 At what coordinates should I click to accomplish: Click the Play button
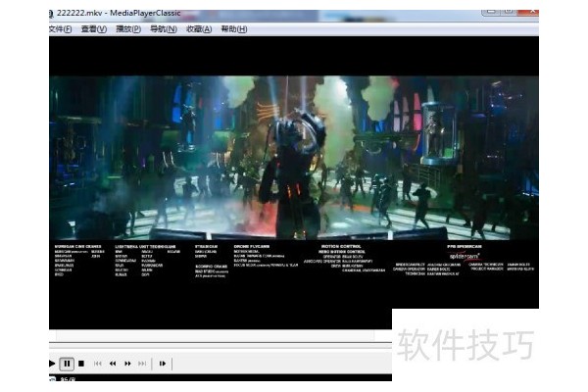pos(52,364)
